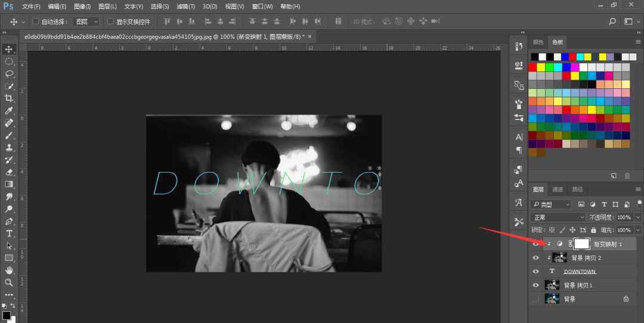Select the Quick Selection tool
644x323 pixels.
(8, 86)
